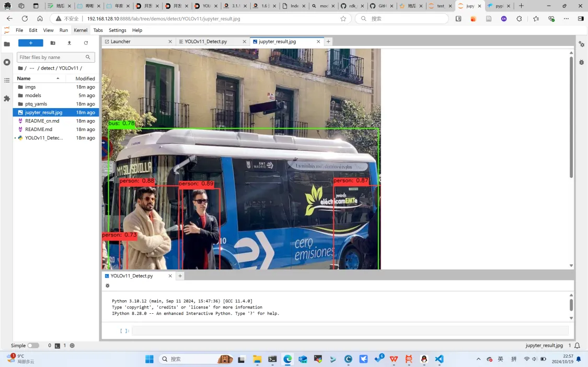The image size is (588, 367).
Task: Open File Explorer from the taskbar
Action: [257, 359]
